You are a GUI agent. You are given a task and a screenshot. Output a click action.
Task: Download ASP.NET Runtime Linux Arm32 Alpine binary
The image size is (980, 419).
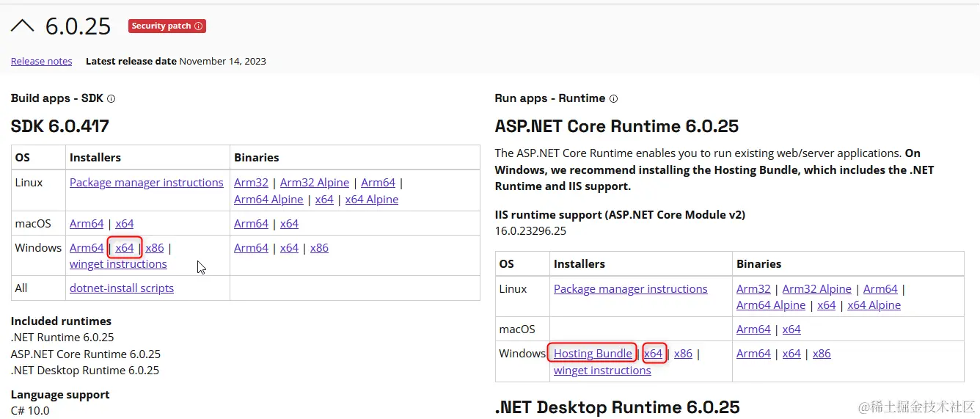point(817,289)
